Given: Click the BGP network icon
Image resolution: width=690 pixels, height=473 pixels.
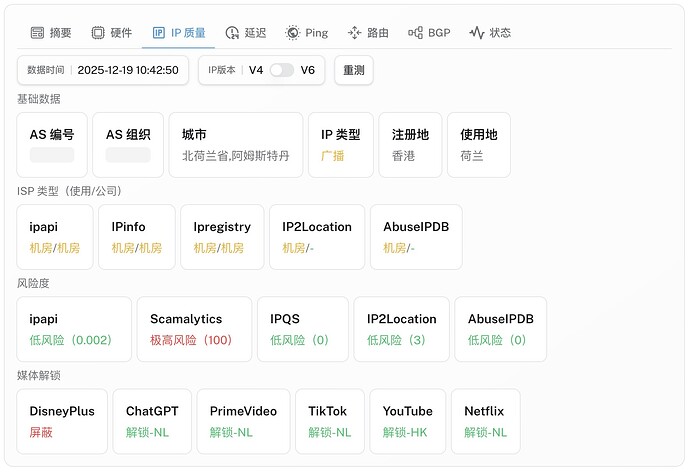Looking at the screenshot, I should click(415, 33).
